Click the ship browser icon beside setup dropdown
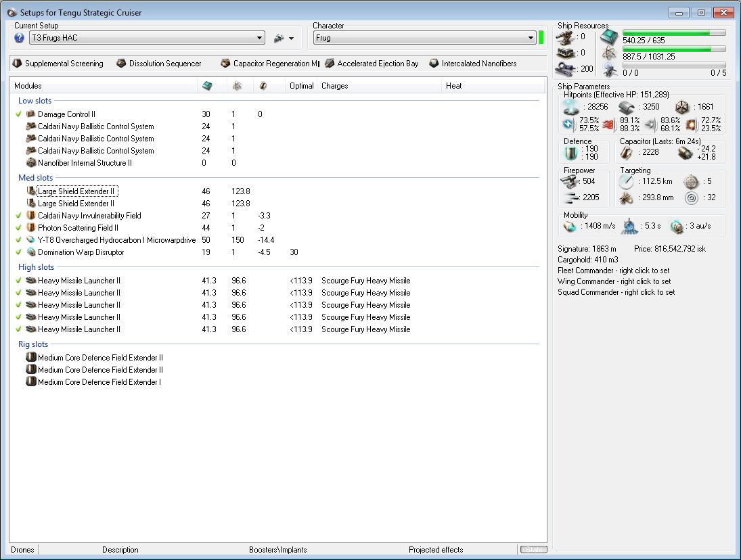The width and height of the screenshot is (741, 560). click(279, 39)
